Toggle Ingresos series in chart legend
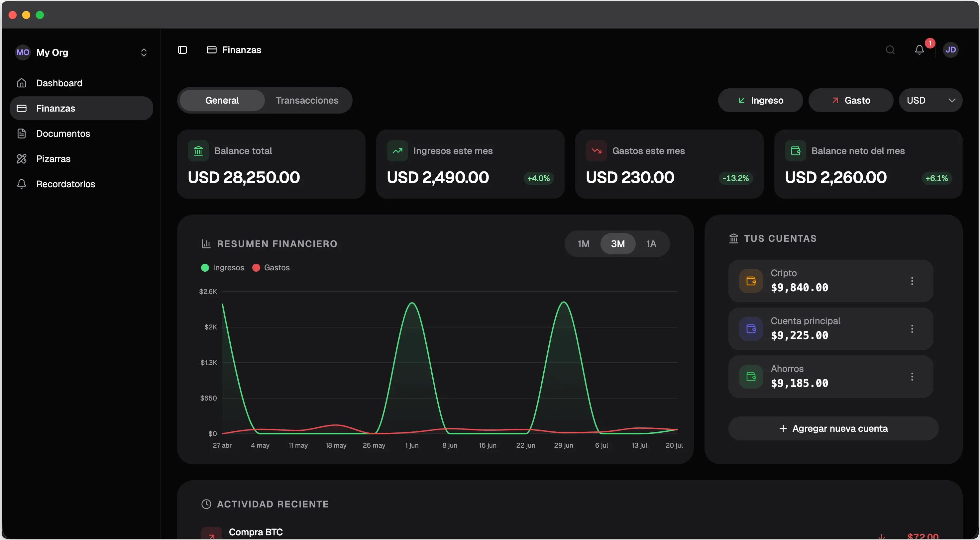 click(x=223, y=267)
